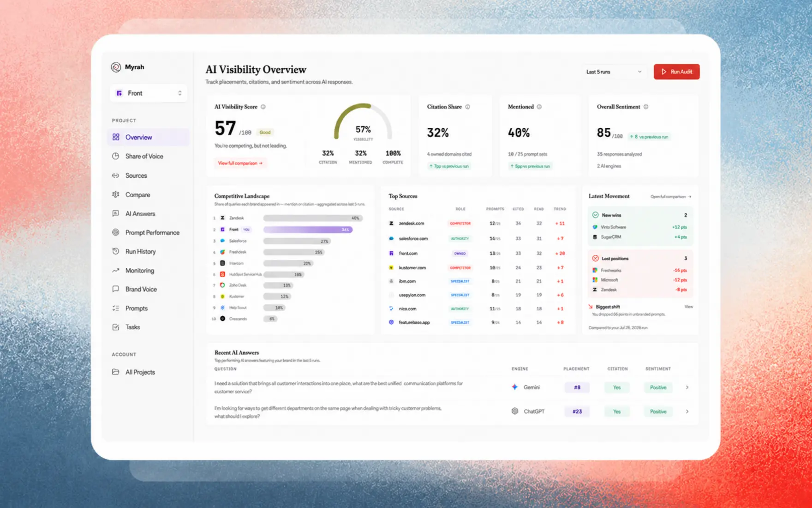812x508 pixels.
Task: Click the Lost positions x icon
Action: coord(595,259)
